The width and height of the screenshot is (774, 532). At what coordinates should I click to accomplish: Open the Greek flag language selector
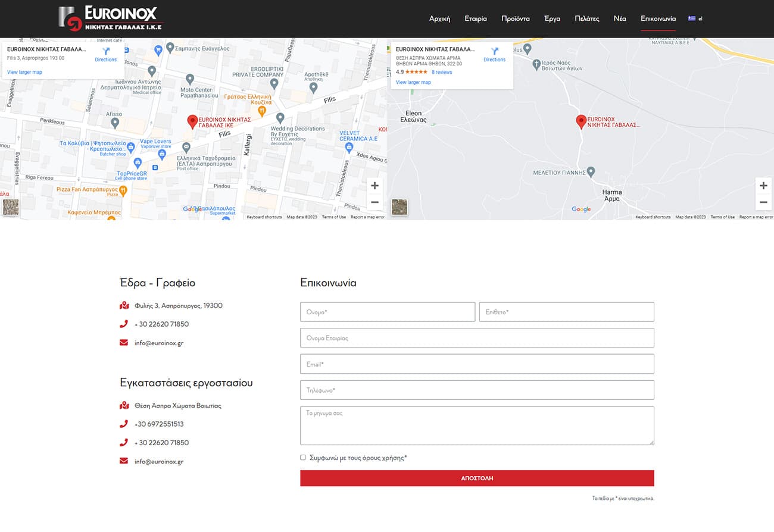695,18
